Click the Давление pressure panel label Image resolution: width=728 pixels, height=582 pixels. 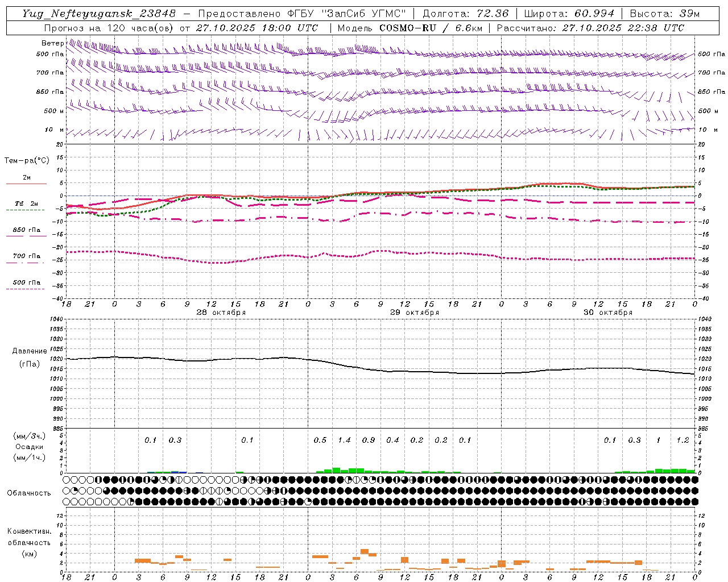coord(29,351)
